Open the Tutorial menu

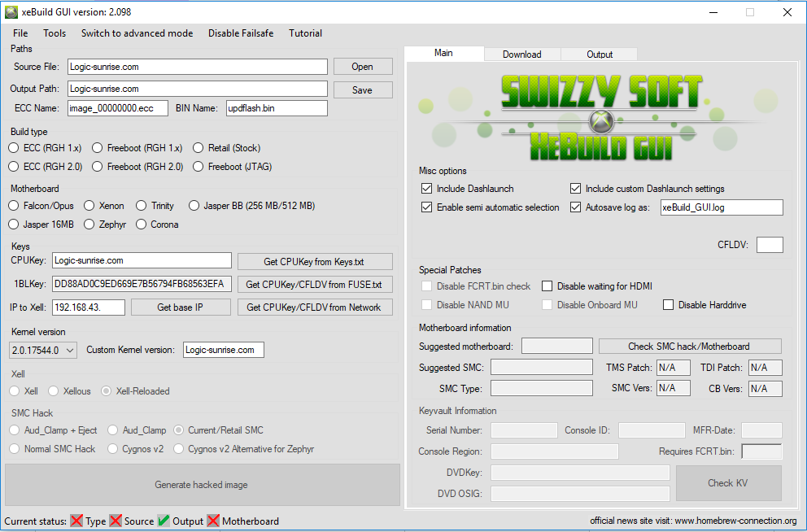coord(305,33)
